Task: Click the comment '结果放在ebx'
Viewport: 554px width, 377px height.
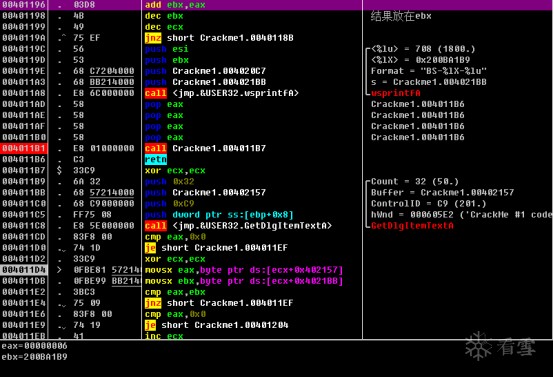Action: pos(401,16)
